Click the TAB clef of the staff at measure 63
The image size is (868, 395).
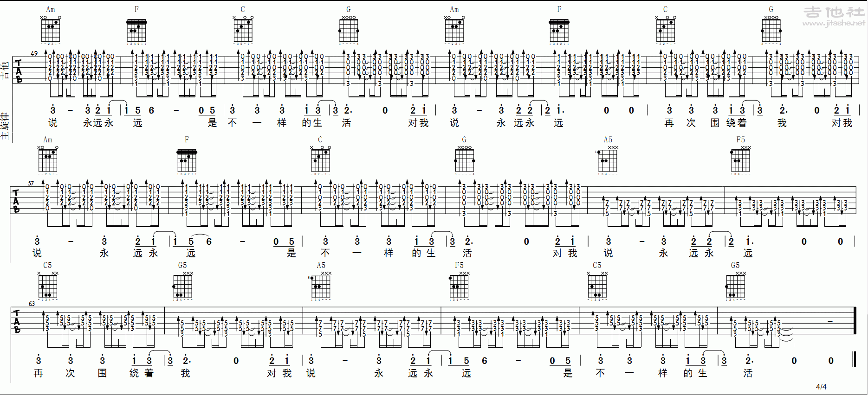click(17, 322)
